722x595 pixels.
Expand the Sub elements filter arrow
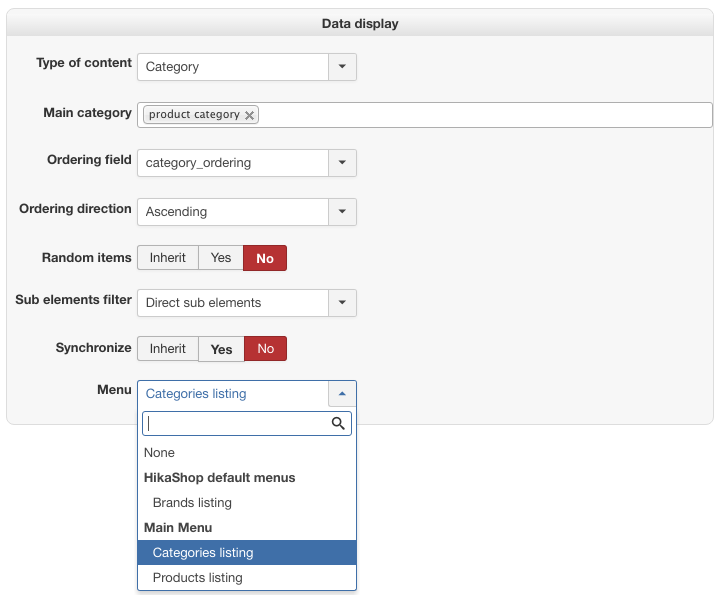click(342, 303)
